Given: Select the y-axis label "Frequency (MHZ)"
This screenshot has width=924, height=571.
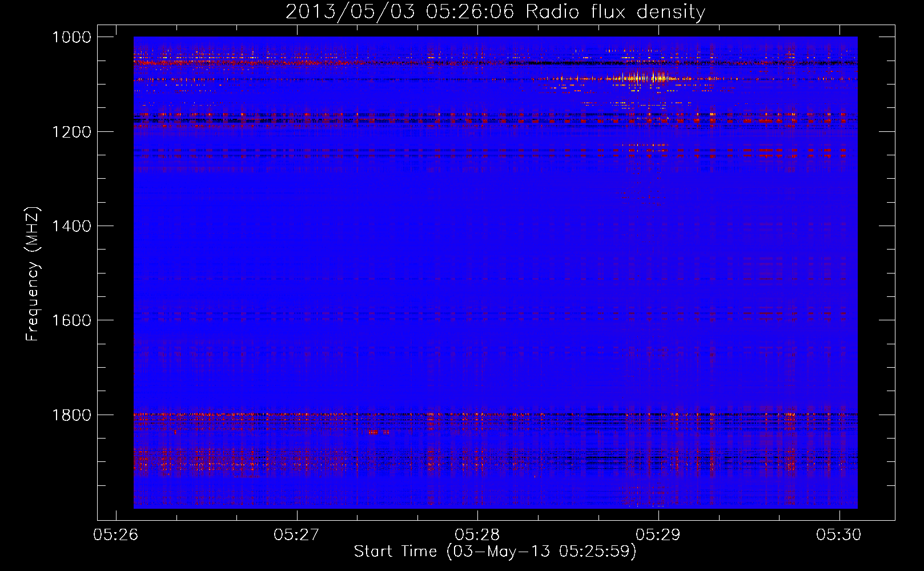Looking at the screenshot, I should click(33, 274).
